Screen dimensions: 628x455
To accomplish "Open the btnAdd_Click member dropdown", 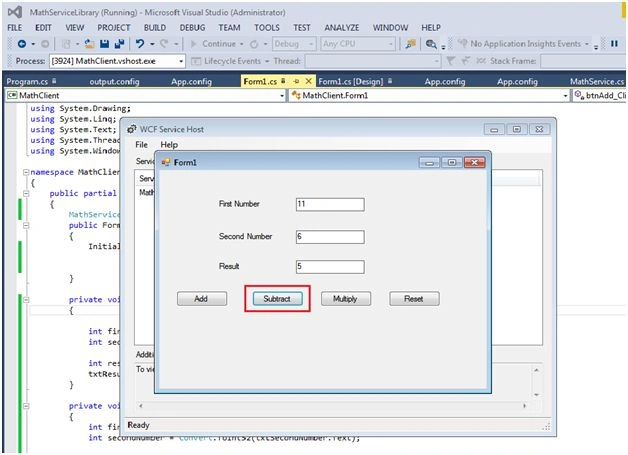I will tap(599, 95).
